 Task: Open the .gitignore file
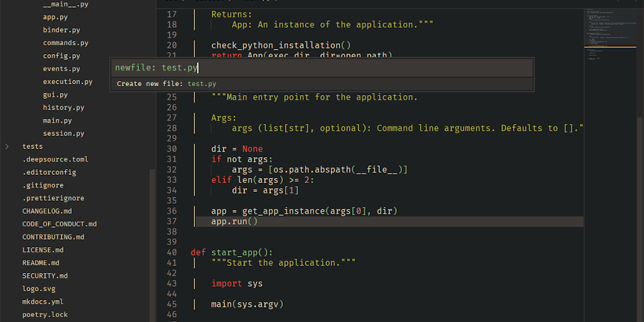(43, 186)
